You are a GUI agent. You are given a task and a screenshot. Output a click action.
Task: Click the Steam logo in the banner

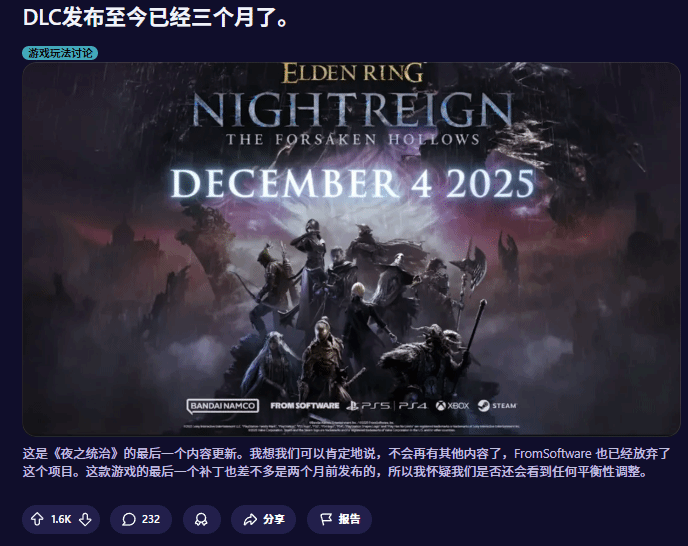tap(497, 406)
